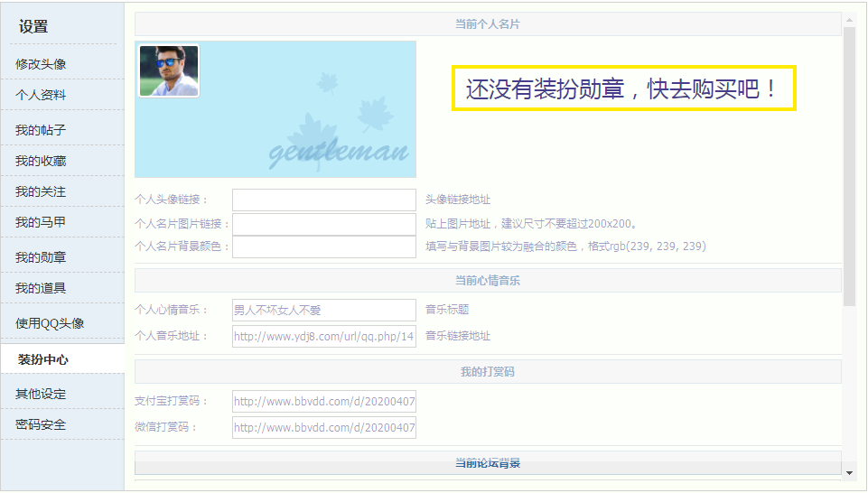Open 使用QQ头像 option
The width and height of the screenshot is (868, 493).
tap(50, 323)
